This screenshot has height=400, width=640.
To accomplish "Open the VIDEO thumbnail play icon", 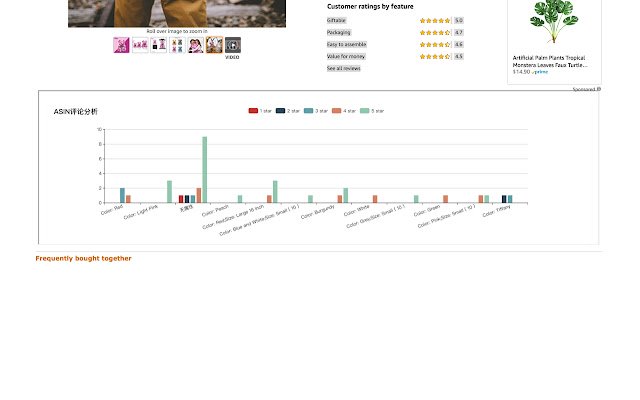I will [233, 45].
